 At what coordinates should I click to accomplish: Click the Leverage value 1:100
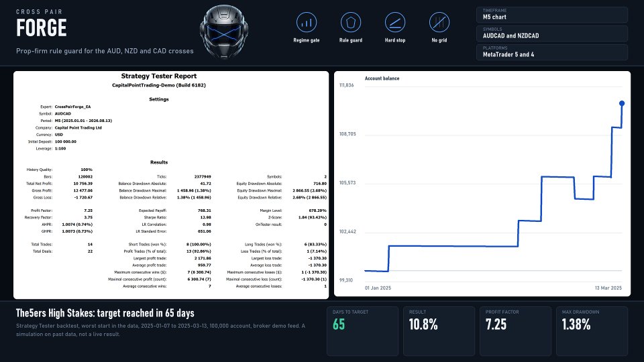tap(60, 149)
